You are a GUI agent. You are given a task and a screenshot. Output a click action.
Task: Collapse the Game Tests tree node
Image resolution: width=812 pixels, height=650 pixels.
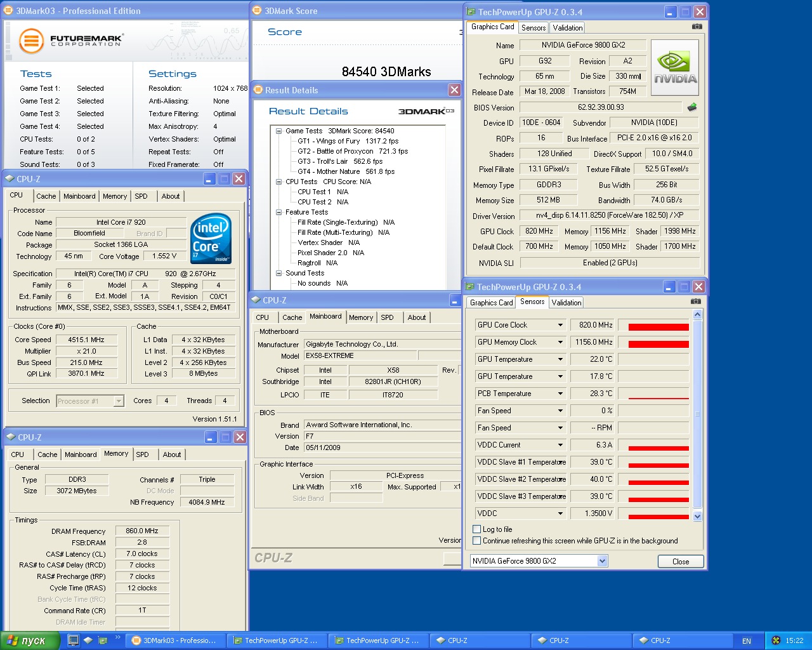tap(278, 131)
